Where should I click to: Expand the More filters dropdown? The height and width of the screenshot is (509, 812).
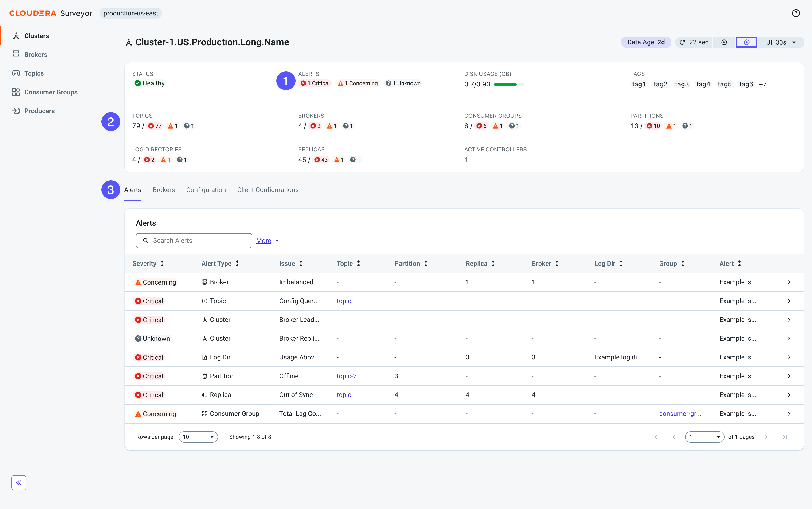pos(267,241)
